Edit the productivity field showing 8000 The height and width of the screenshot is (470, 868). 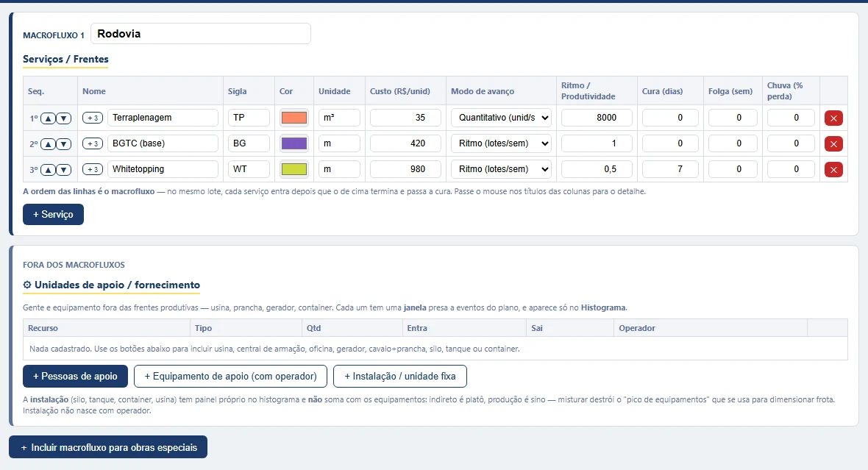pyautogui.click(x=597, y=118)
